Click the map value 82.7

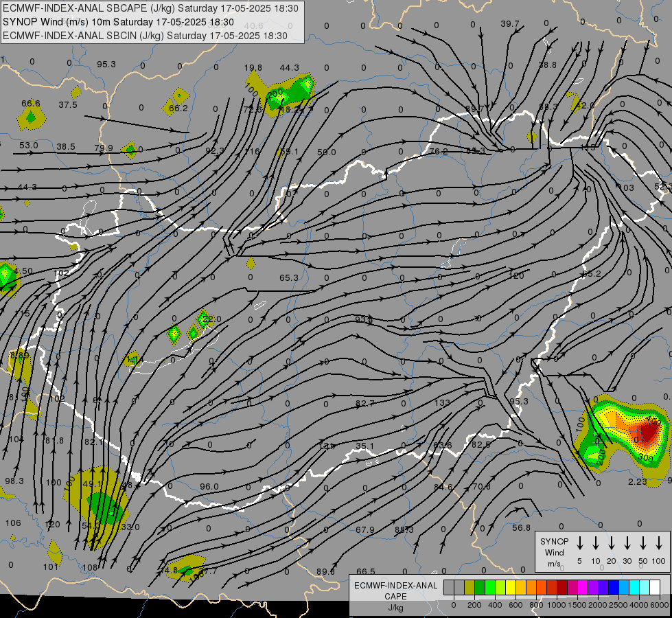[364, 403]
